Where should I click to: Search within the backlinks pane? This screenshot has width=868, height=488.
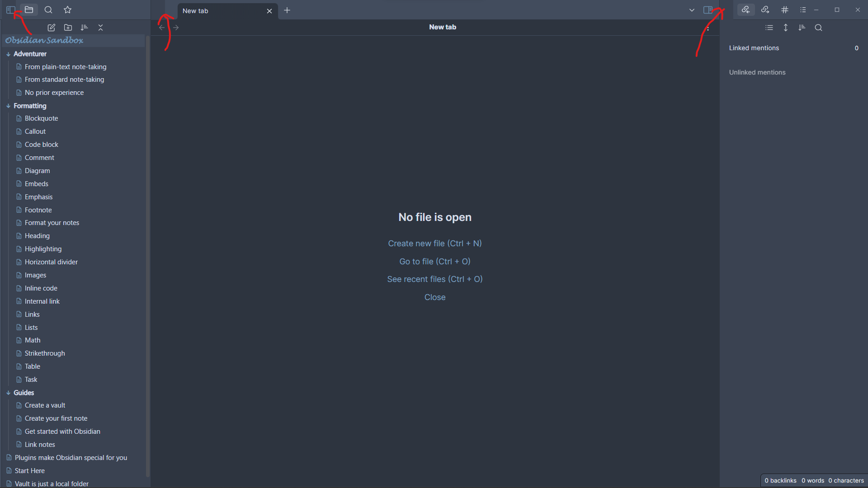pyautogui.click(x=819, y=28)
